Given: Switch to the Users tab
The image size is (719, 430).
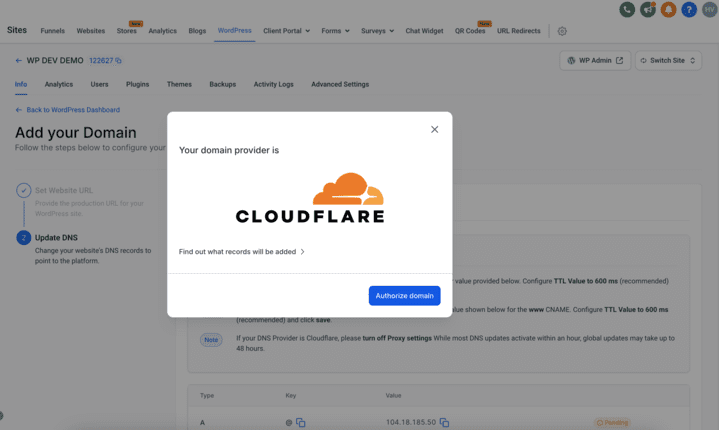Looking at the screenshot, I should [100, 84].
